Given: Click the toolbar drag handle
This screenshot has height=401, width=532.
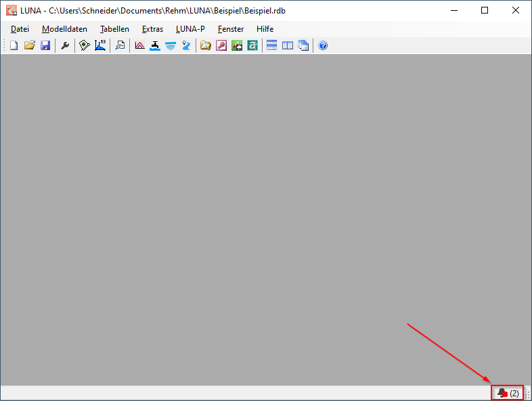Looking at the screenshot, I should 4,45.
